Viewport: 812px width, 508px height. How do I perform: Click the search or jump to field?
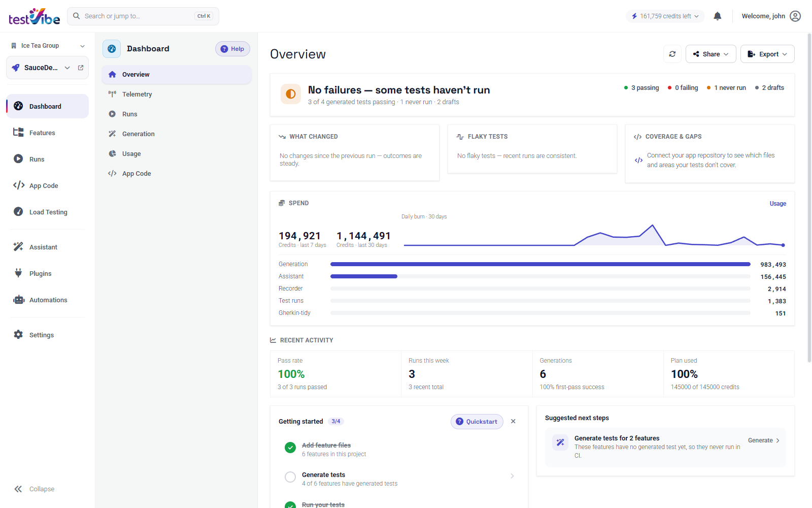143,16
